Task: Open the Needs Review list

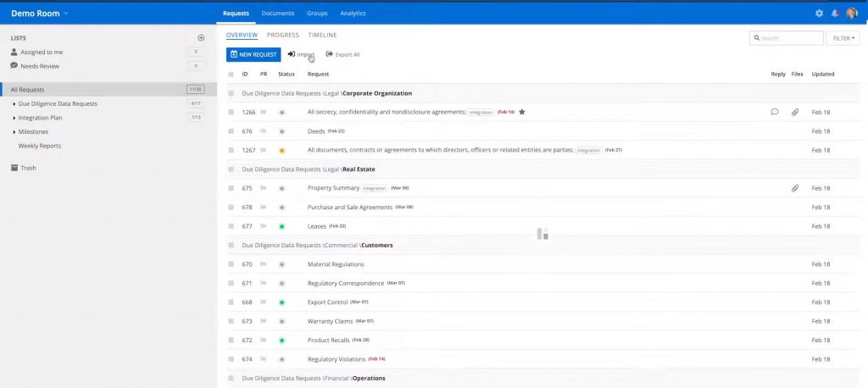Action: pos(40,66)
